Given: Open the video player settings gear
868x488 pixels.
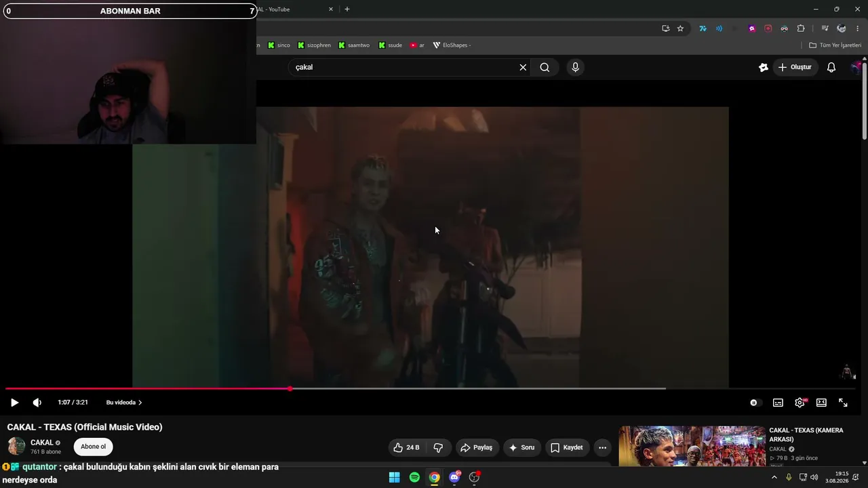Looking at the screenshot, I should 800,403.
